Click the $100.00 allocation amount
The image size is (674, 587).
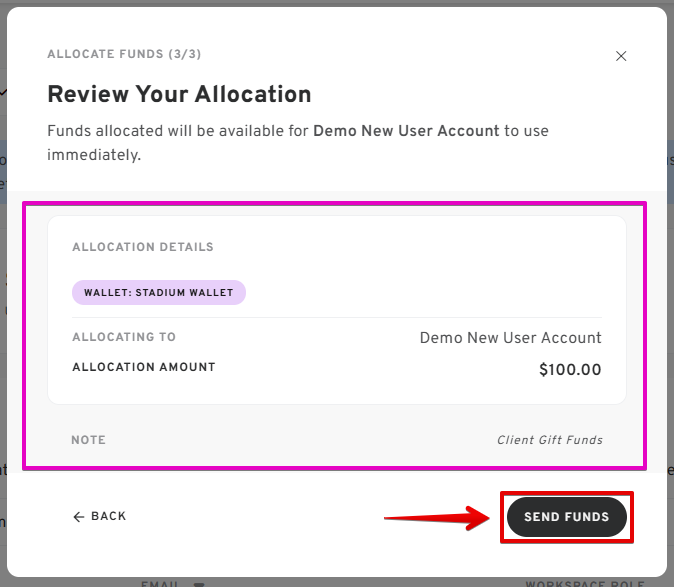tap(570, 370)
